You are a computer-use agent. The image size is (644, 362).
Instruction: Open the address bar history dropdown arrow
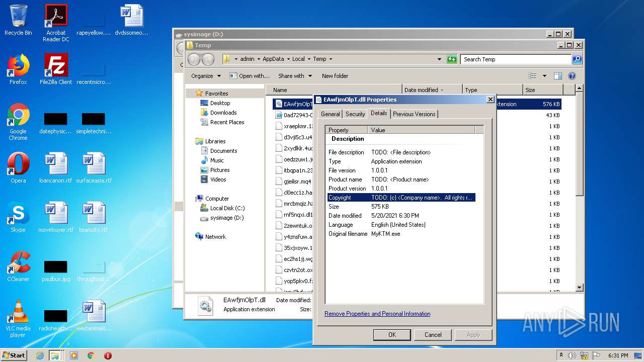click(x=439, y=59)
